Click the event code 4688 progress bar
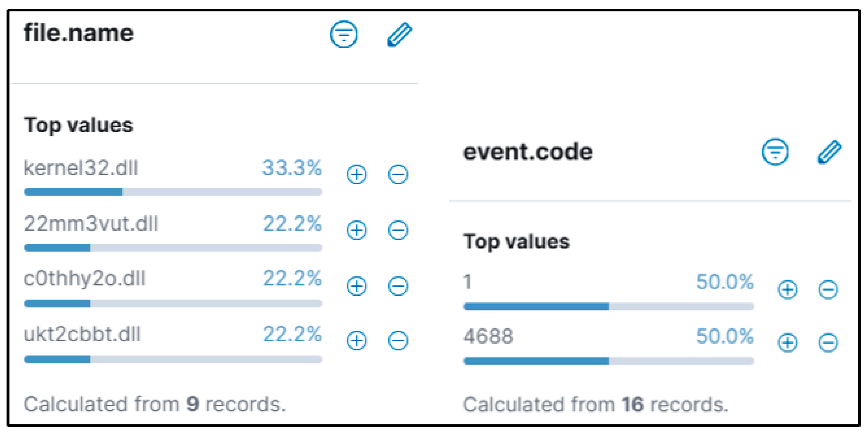Screen dimensions: 868x436 click(x=608, y=361)
